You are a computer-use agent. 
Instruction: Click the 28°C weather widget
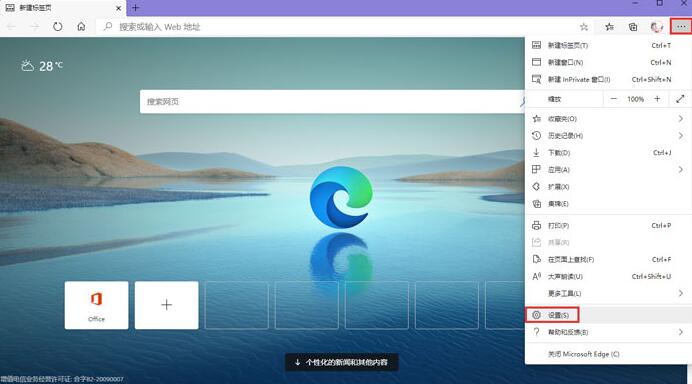(42, 66)
